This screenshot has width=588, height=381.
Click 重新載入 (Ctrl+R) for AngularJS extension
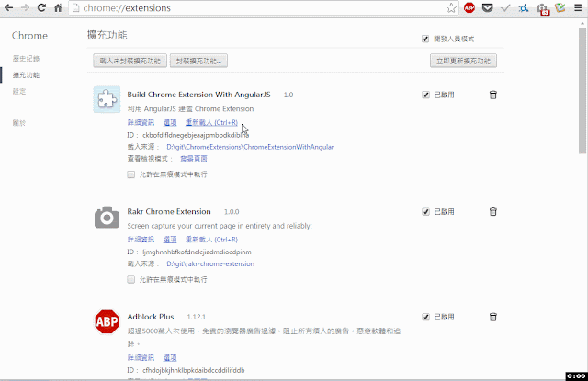(x=211, y=122)
